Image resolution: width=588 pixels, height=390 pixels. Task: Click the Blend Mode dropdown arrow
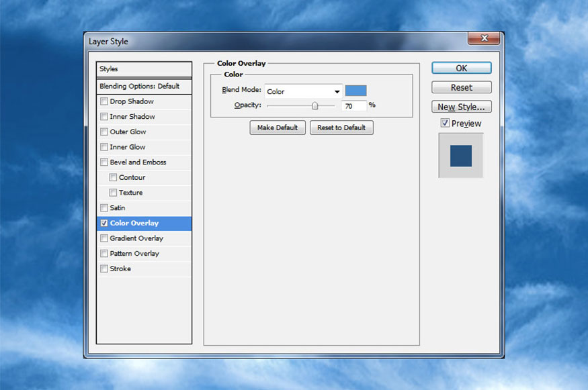(337, 91)
